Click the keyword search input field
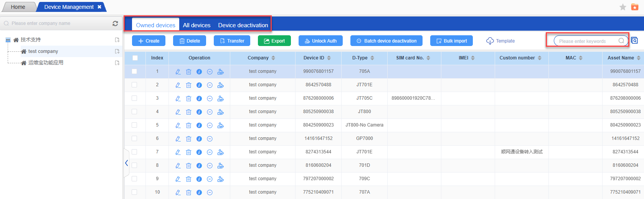The height and width of the screenshot is (199, 644). click(x=587, y=41)
